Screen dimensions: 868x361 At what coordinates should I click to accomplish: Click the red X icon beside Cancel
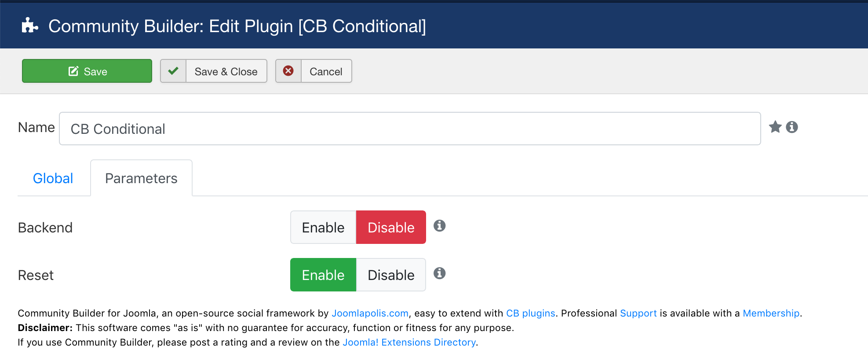point(288,71)
